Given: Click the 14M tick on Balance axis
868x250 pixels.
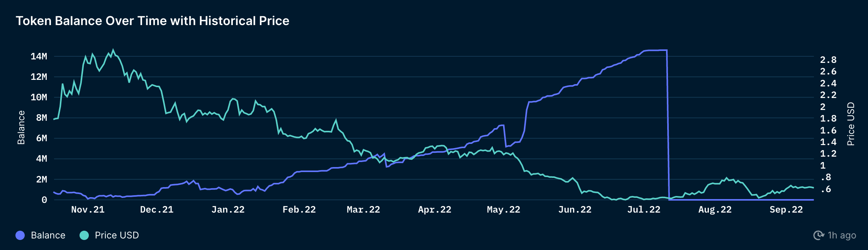Looking at the screenshot, I should coord(39,56).
